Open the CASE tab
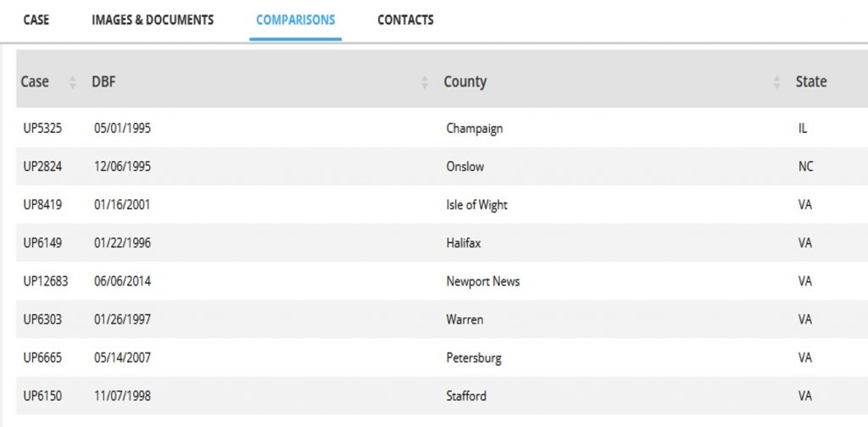Image resolution: width=868 pixels, height=427 pixels. [x=36, y=19]
